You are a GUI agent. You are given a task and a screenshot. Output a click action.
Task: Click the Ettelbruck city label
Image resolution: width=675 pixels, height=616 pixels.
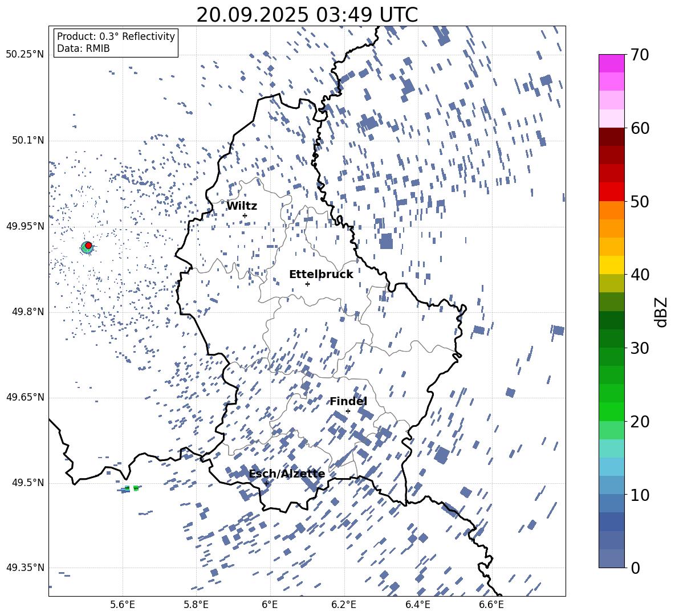(x=321, y=275)
